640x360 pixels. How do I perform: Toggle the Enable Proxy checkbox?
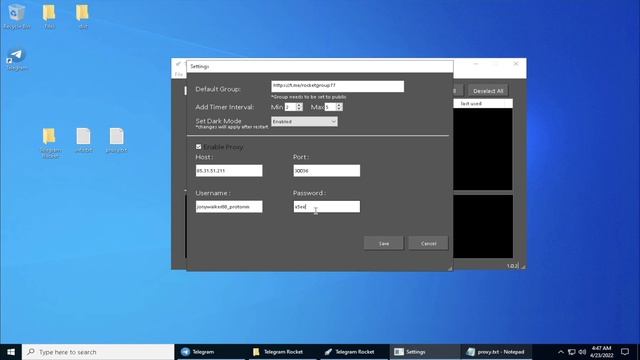click(x=198, y=147)
